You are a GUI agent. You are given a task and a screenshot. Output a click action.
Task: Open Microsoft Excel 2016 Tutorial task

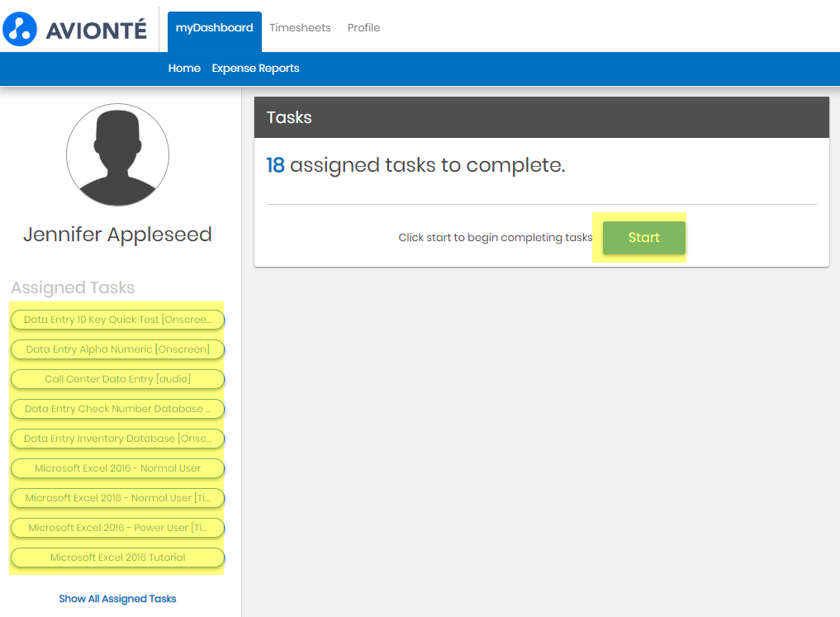117,558
